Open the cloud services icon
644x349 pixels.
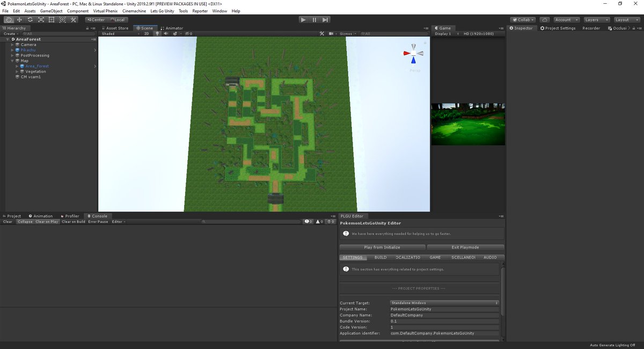544,20
